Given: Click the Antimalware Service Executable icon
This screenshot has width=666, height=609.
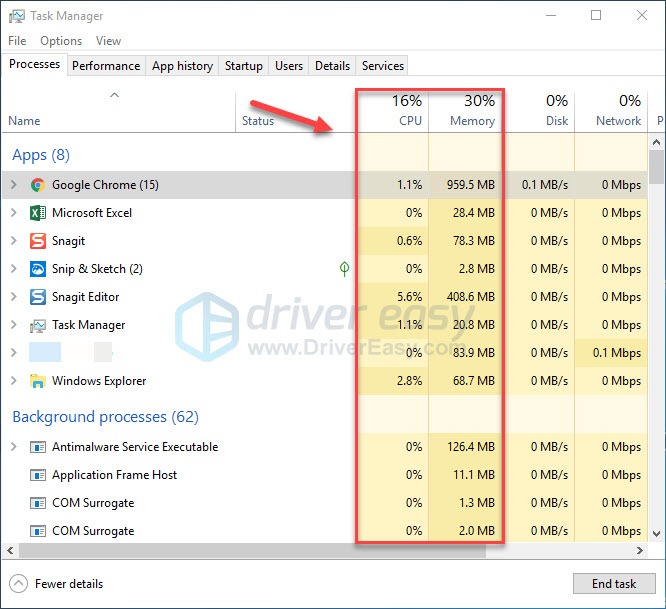Looking at the screenshot, I should [38, 447].
